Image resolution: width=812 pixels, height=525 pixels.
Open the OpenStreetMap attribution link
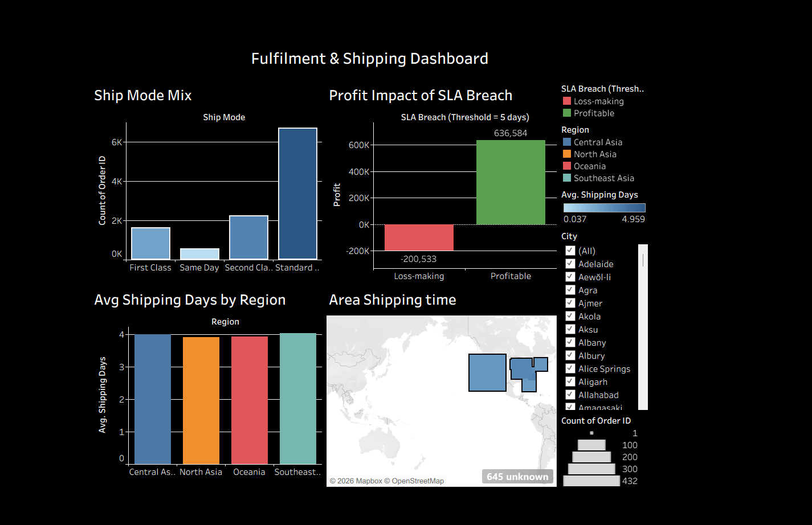414,481
